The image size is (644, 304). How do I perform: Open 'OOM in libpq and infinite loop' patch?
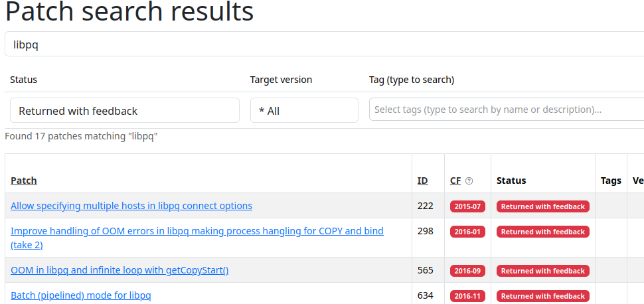pos(120,270)
